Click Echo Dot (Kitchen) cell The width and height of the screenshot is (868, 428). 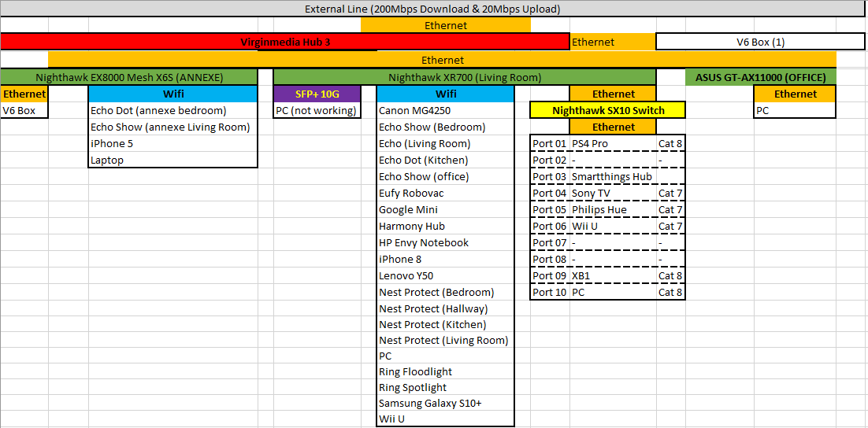pyautogui.click(x=446, y=160)
